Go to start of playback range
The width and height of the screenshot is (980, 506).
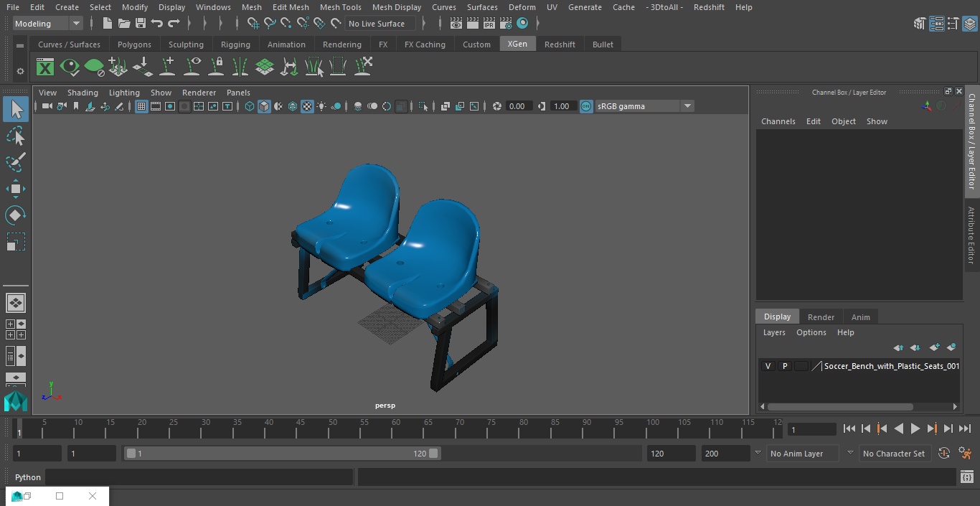pos(849,428)
